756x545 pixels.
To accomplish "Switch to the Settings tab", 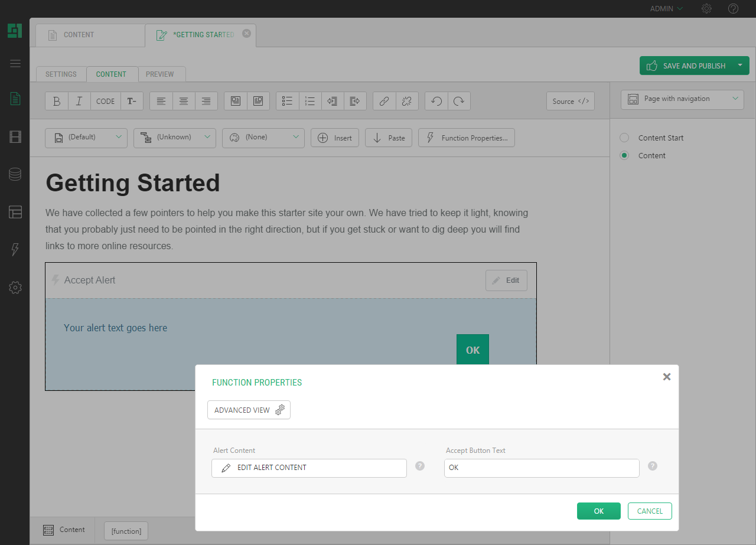I will pos(61,74).
